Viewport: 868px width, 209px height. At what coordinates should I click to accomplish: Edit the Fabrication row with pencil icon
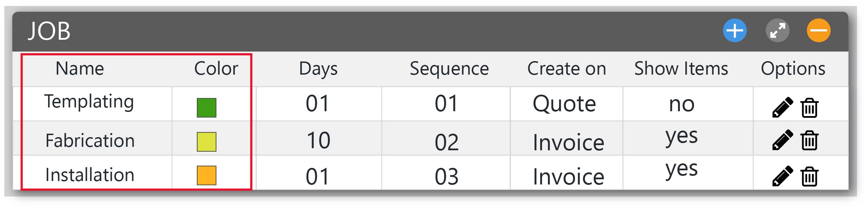783,140
